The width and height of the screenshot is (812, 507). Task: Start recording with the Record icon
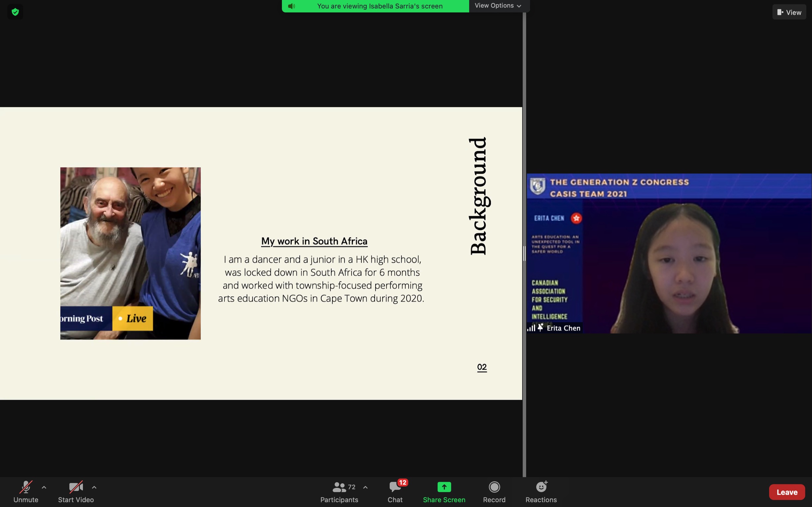click(494, 487)
